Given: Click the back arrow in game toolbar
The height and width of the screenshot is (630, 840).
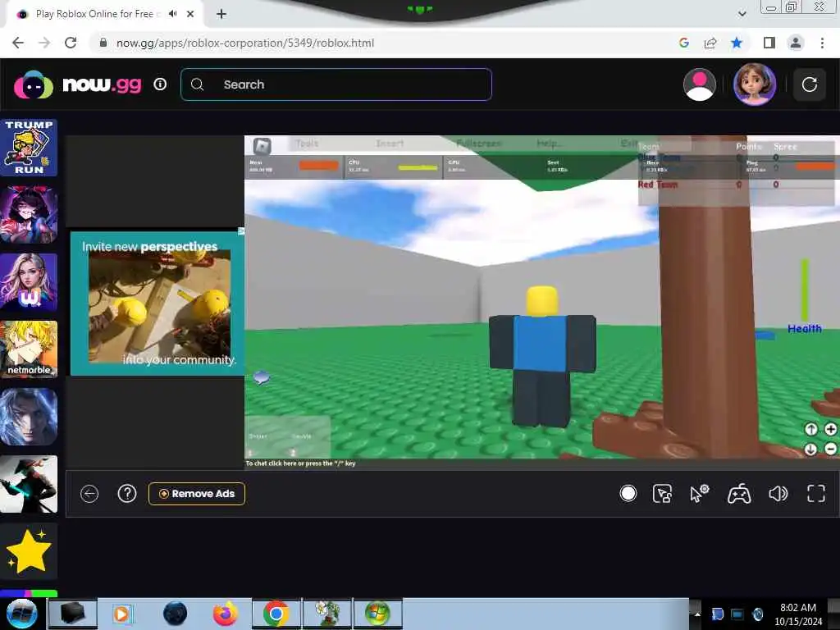Looking at the screenshot, I should 89,493.
